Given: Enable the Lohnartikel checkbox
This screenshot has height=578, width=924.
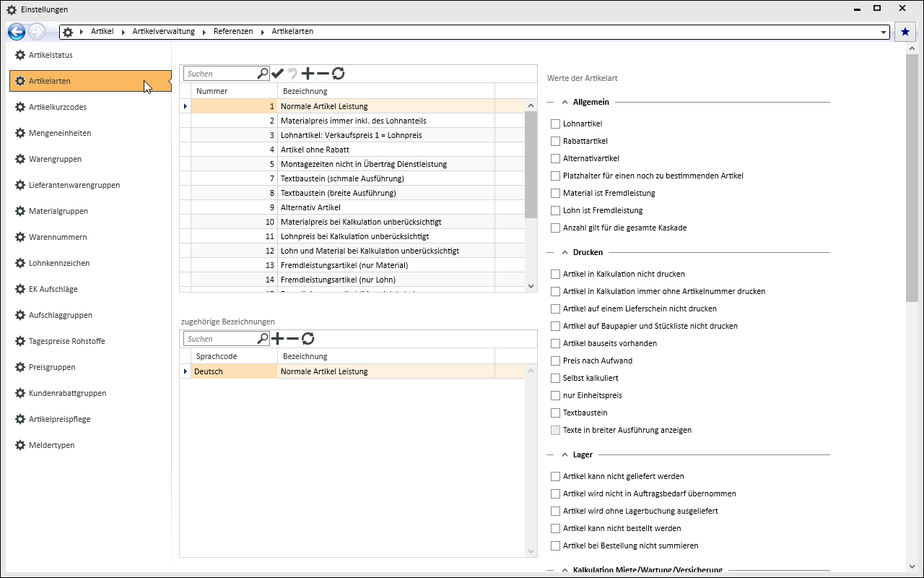Looking at the screenshot, I should 555,124.
